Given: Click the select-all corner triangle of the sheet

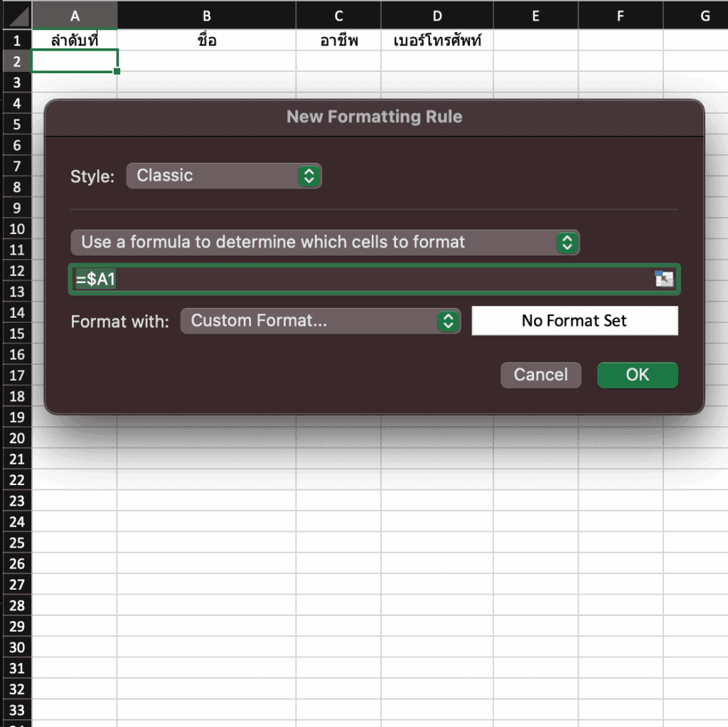Looking at the screenshot, I should click(17, 16).
